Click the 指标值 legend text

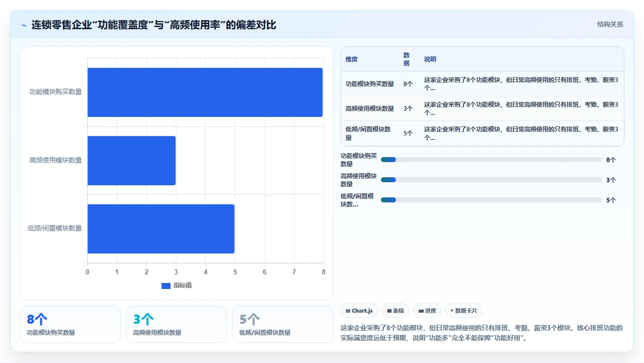[x=183, y=285]
